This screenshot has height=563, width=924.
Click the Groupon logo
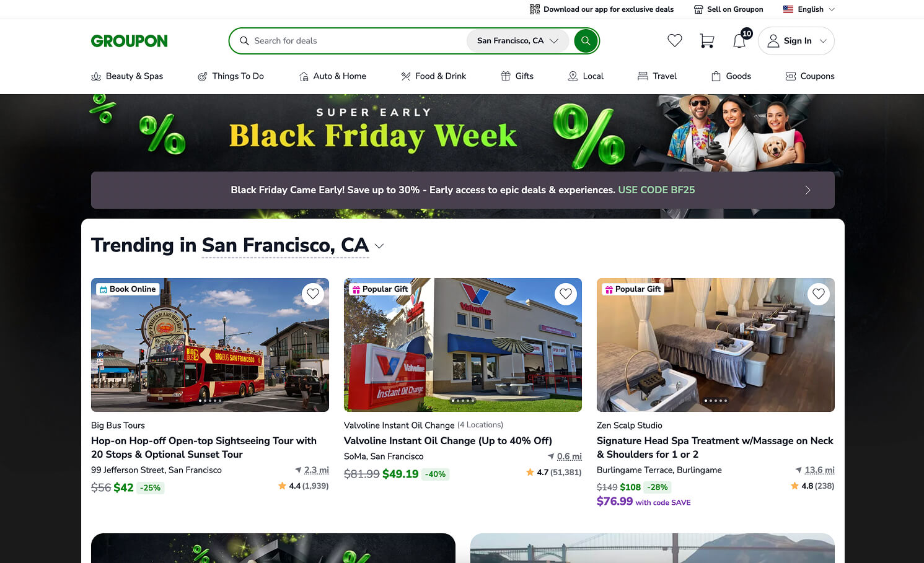pyautogui.click(x=130, y=41)
